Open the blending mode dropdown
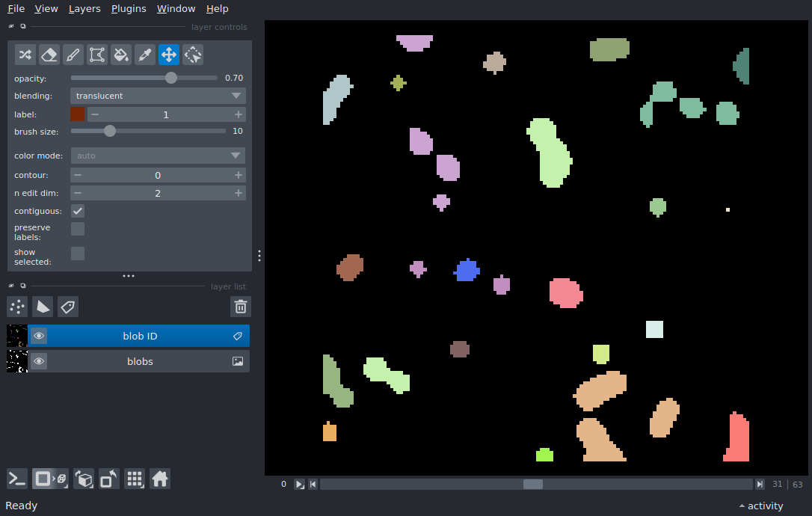Image resolution: width=812 pixels, height=516 pixels. pos(158,96)
